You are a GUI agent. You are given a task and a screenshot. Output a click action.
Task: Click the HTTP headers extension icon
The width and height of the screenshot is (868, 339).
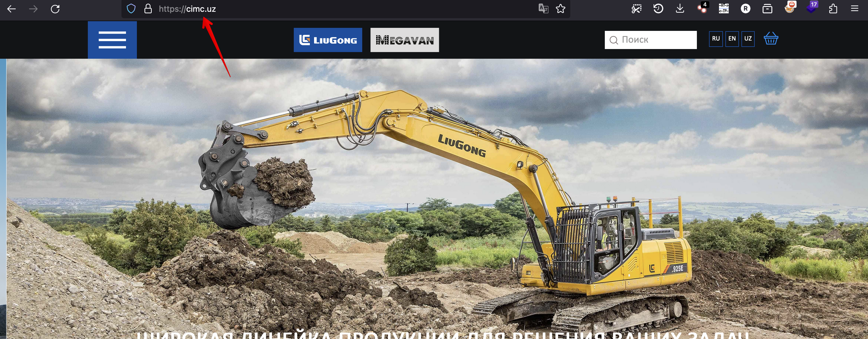pyautogui.click(x=724, y=9)
